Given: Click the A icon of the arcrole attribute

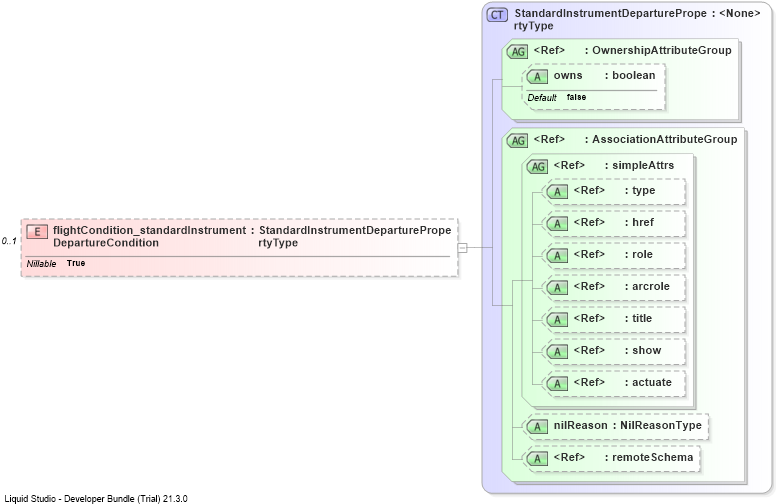Looking at the screenshot, I should click(x=557, y=288).
